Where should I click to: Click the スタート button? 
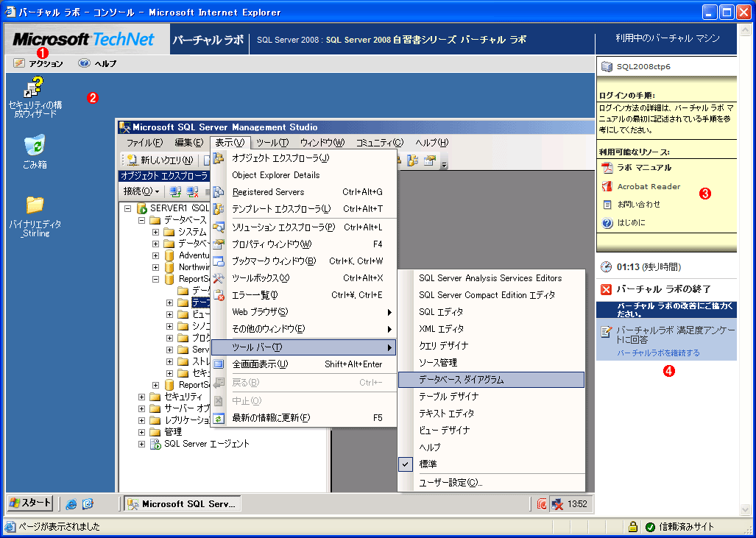point(30,503)
